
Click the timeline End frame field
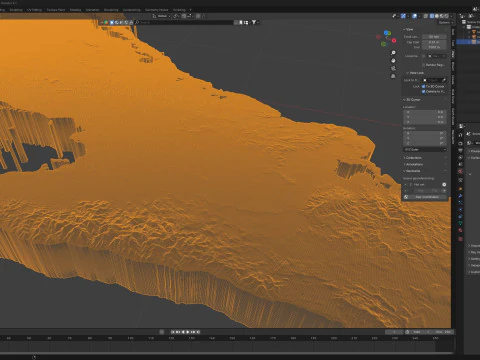(x=443, y=332)
